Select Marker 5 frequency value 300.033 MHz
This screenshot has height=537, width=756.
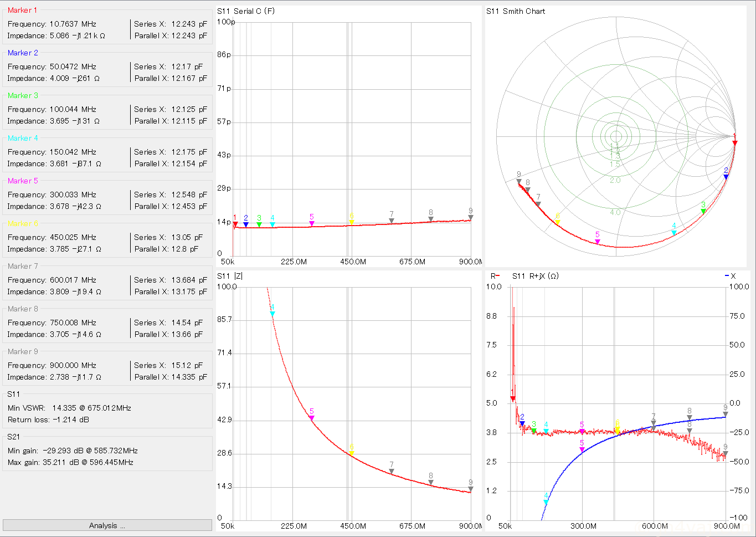point(73,195)
